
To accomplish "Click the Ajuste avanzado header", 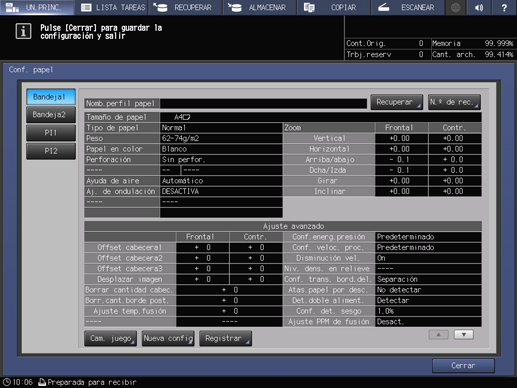I will click(x=283, y=226).
